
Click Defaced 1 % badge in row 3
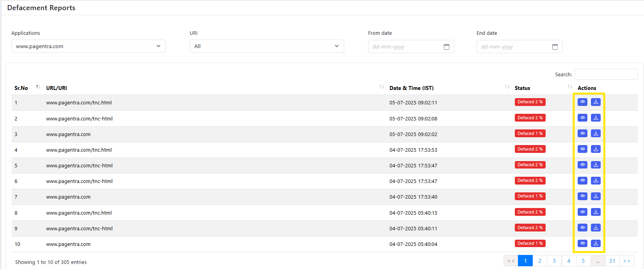tap(530, 133)
